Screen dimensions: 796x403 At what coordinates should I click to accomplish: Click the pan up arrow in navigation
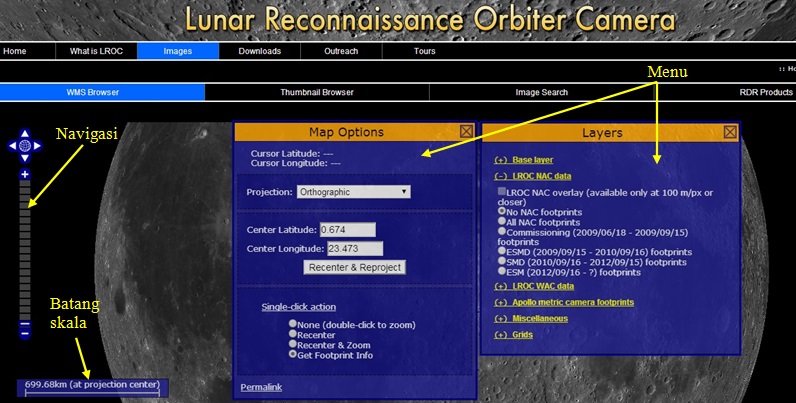(26, 133)
